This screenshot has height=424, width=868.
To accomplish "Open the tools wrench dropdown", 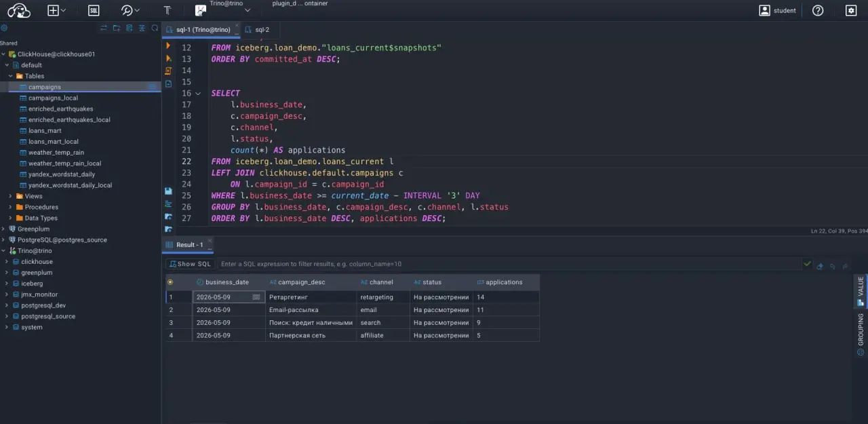I will [x=130, y=10].
